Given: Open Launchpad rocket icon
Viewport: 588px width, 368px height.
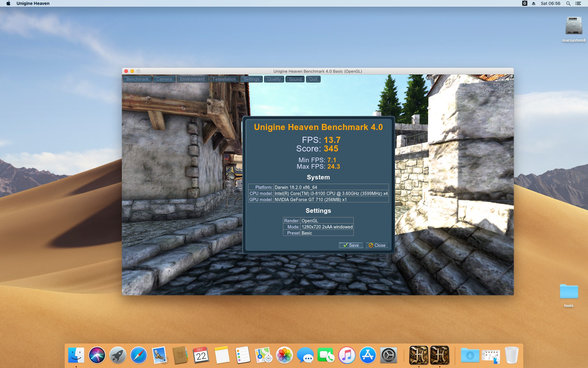Looking at the screenshot, I should coord(118,355).
